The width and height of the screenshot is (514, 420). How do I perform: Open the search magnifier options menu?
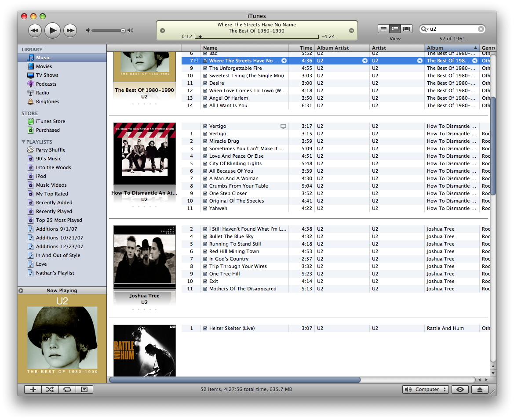(424, 29)
